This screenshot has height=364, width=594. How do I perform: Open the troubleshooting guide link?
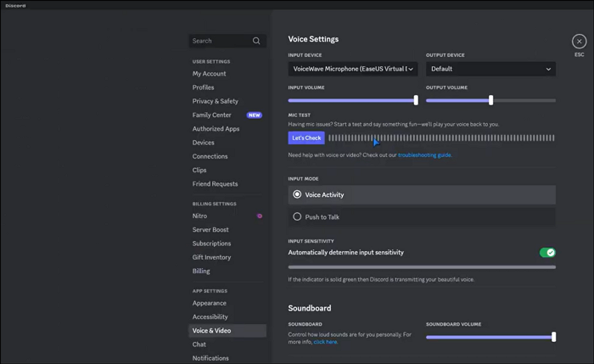(424, 155)
